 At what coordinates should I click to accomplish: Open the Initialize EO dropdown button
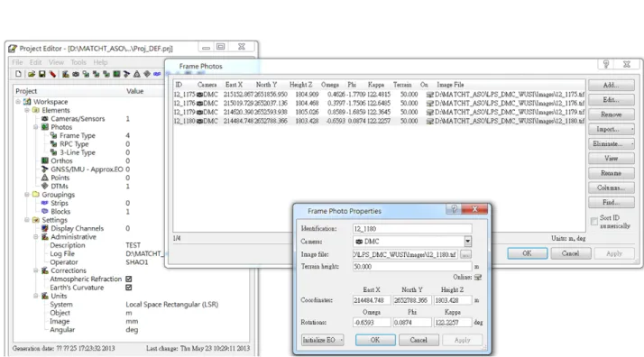[x=322, y=340]
